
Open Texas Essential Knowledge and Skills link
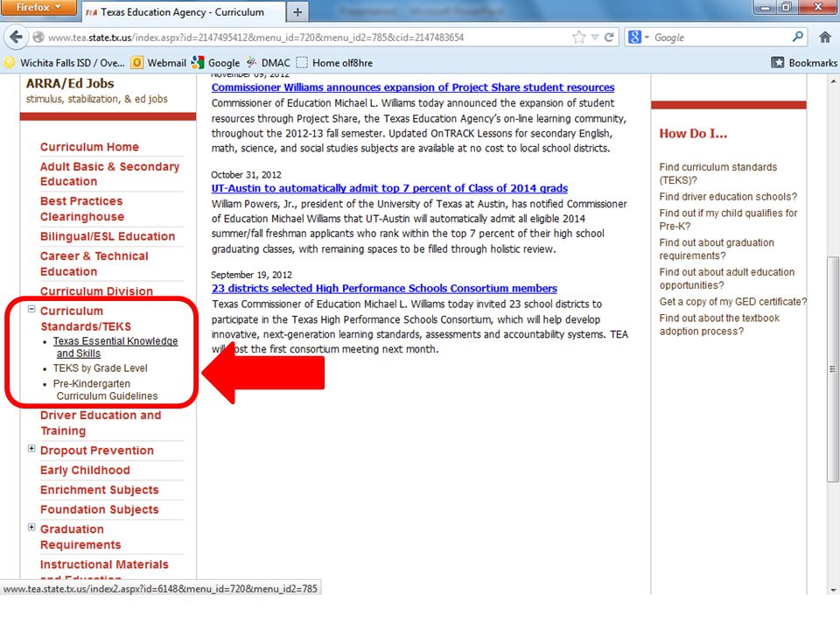[115, 347]
